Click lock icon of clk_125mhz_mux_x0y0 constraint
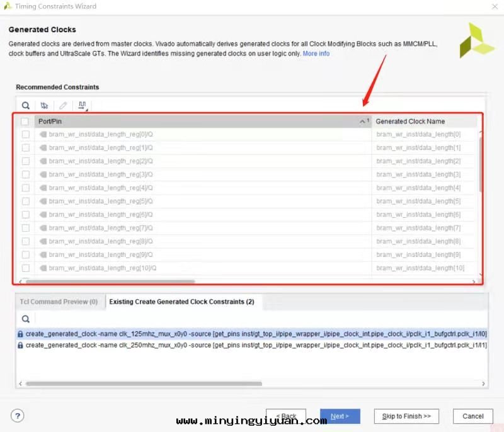The width and height of the screenshot is (504, 432). pyautogui.click(x=20, y=334)
